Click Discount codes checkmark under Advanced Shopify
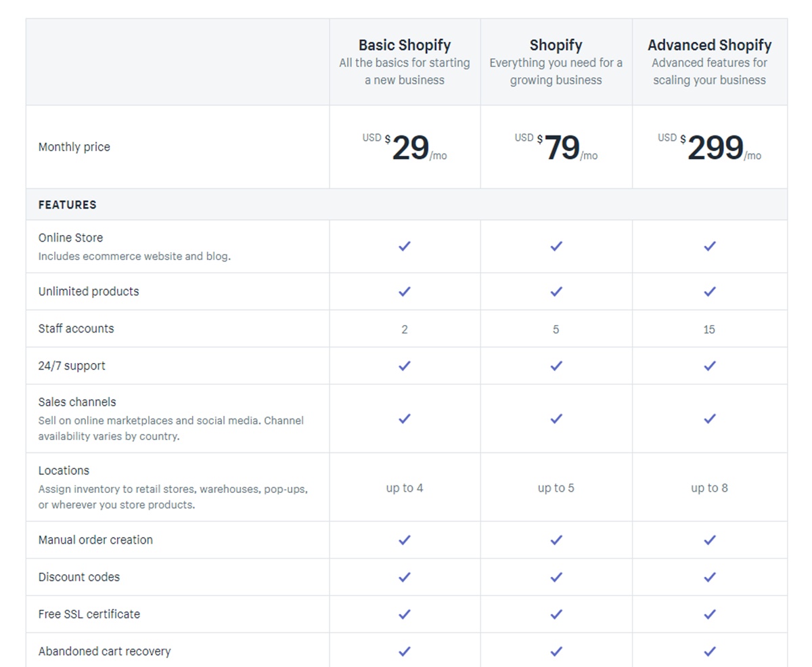 (710, 578)
